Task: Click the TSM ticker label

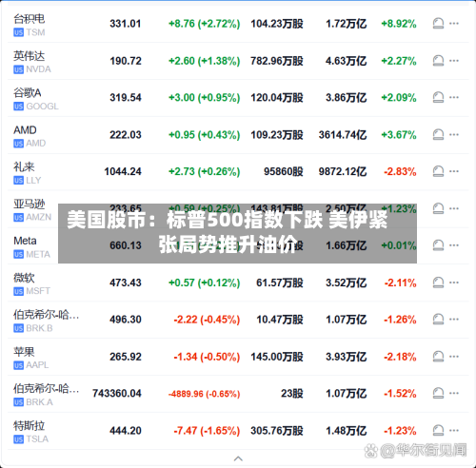Action: (x=35, y=32)
